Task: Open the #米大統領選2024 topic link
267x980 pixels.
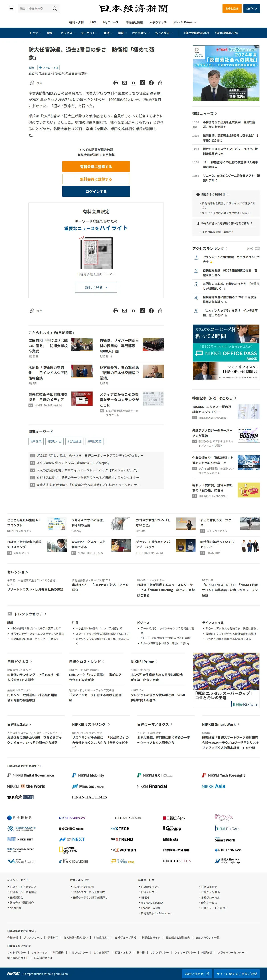Action: tap(226, 33)
